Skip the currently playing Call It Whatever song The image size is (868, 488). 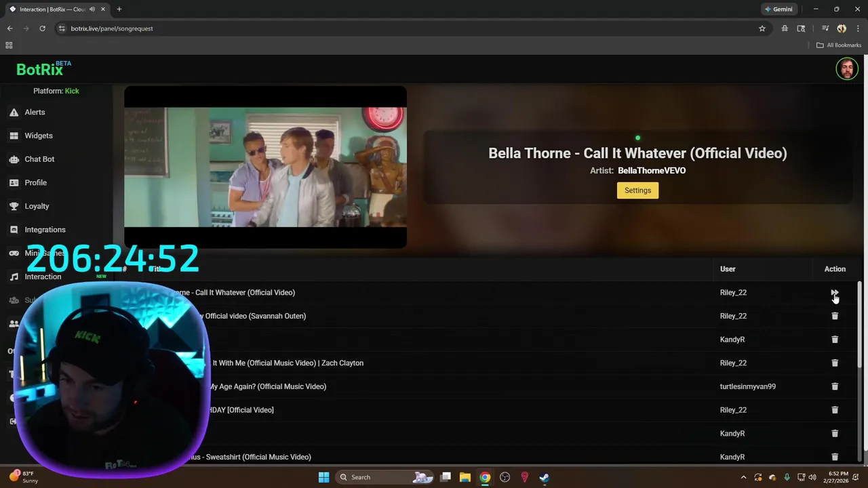point(834,293)
